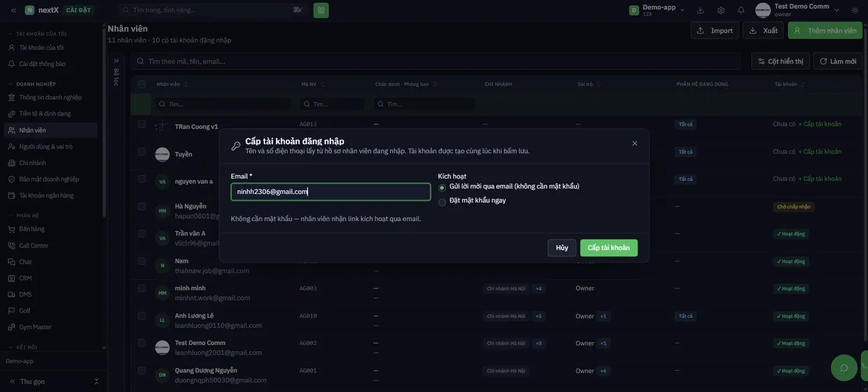Open the green apps grid icon
This screenshot has width=868, height=392.
point(321,10)
